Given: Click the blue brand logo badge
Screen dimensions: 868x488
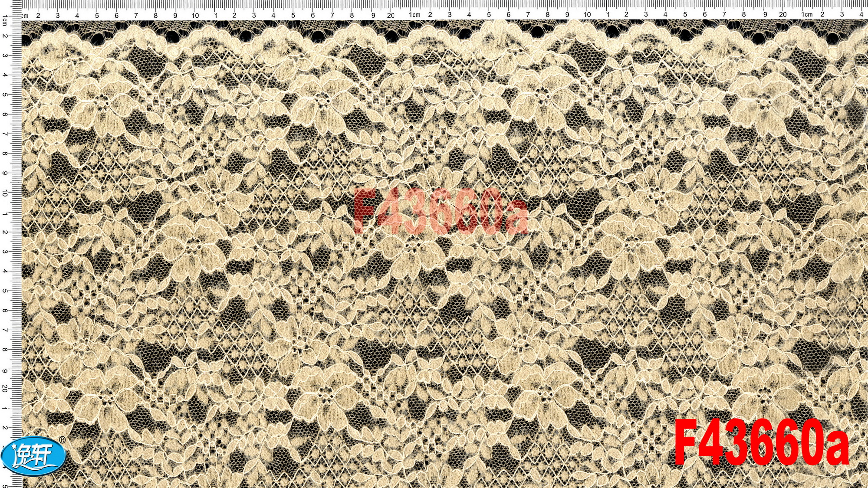Looking at the screenshot, I should pos(33,455).
